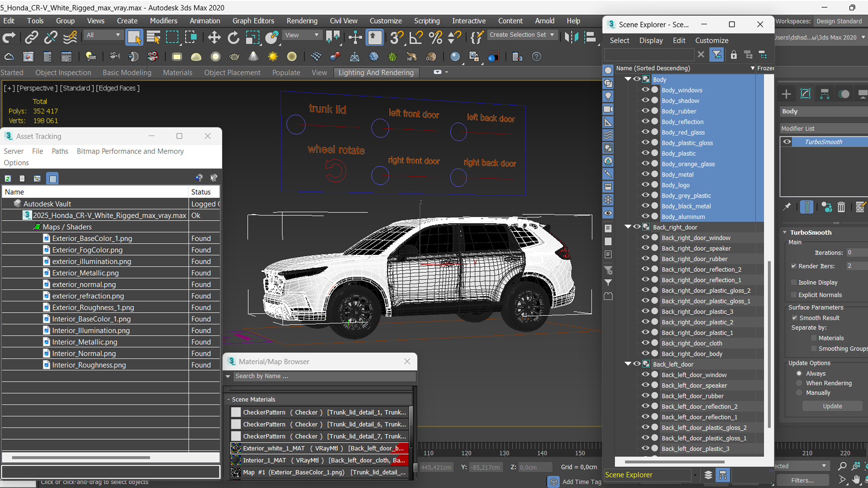The image size is (868, 488).
Task: Refresh Asset Tracking list icon
Action: pyautogui.click(x=8, y=178)
